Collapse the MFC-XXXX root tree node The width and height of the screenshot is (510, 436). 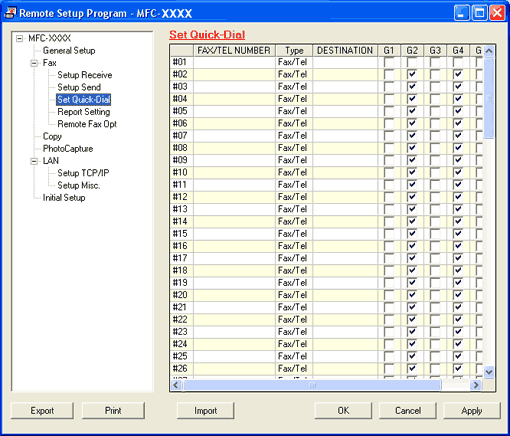tap(20, 39)
